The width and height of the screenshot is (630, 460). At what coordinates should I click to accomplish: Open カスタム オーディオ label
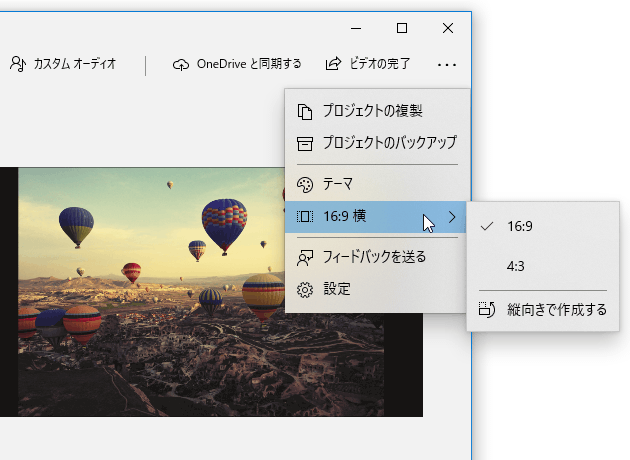click(75, 63)
